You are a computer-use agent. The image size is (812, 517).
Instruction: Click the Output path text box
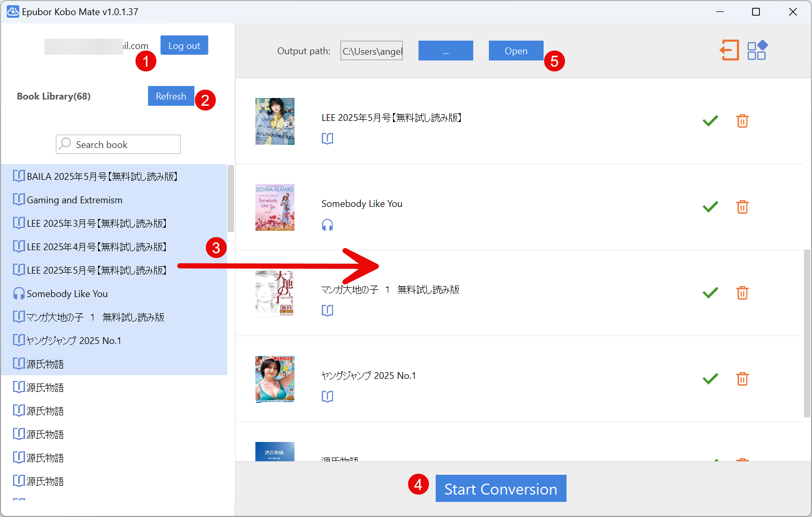click(372, 51)
